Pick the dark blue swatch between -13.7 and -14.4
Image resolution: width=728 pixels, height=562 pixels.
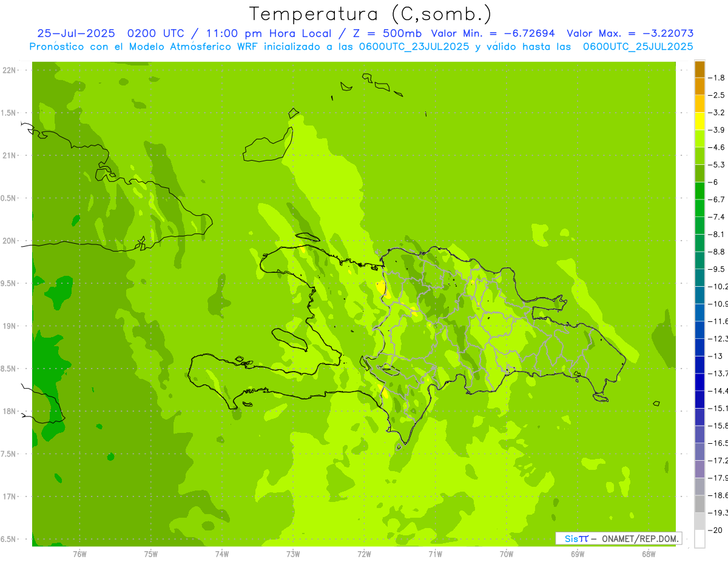(699, 383)
